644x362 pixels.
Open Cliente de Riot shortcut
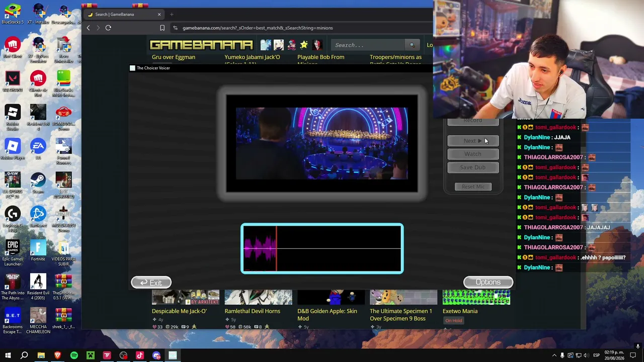coord(38,84)
